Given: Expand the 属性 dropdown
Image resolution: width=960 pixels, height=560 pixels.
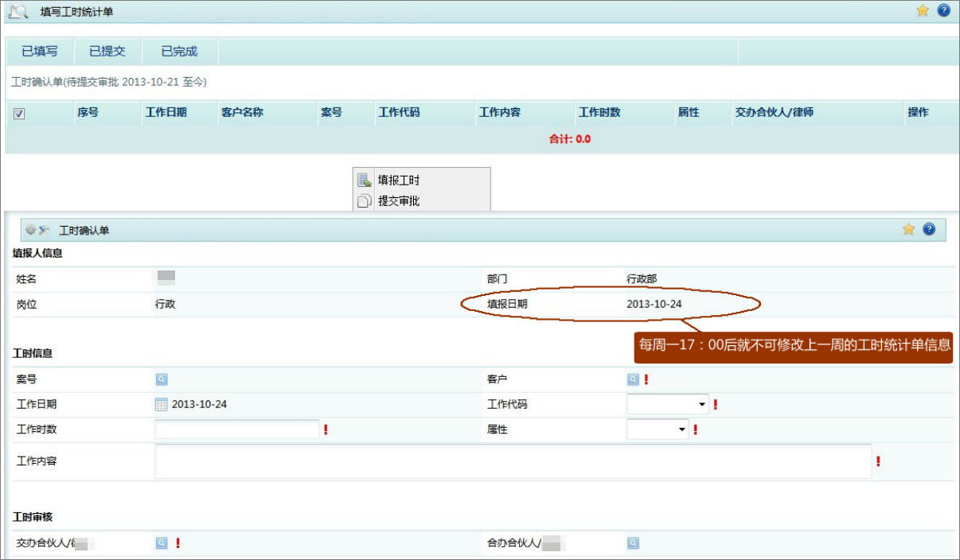Looking at the screenshot, I should [x=658, y=430].
